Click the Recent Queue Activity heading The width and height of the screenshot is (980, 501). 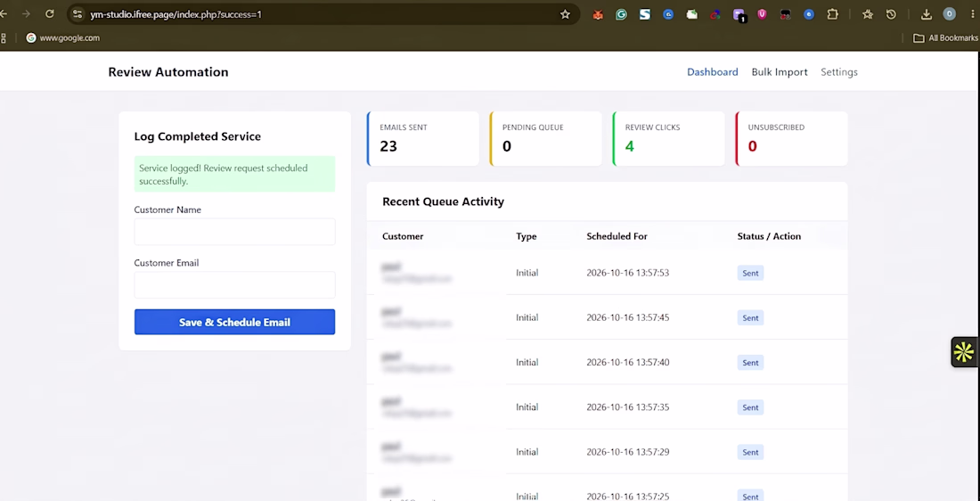[443, 201]
